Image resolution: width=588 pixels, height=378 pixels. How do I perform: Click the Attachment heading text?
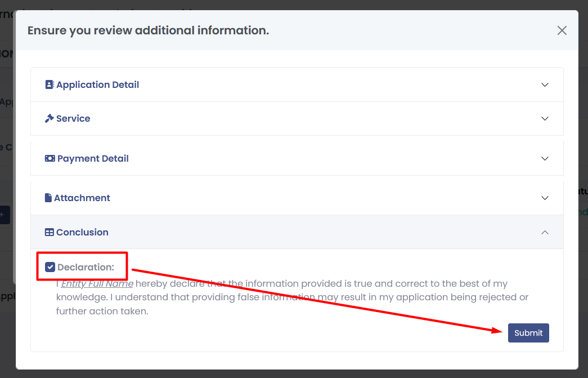[x=82, y=198]
